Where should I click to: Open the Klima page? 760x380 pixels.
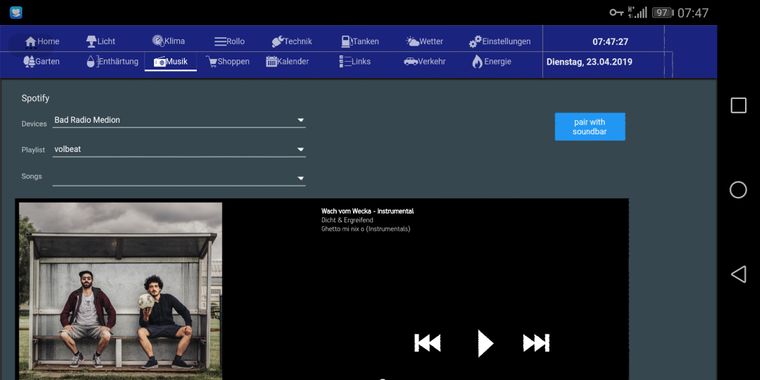click(168, 41)
